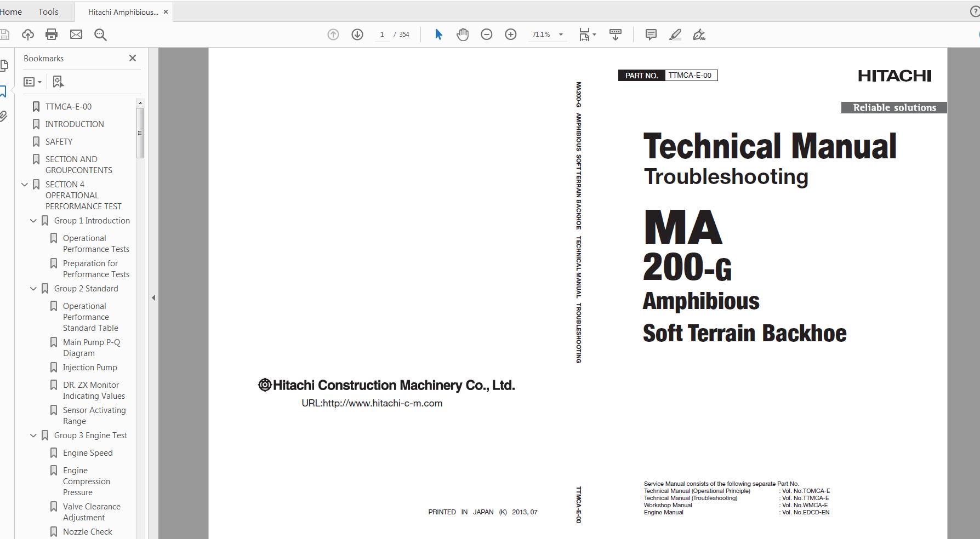This screenshot has height=539, width=980.
Task: Send file by email envelope icon
Action: pyautogui.click(x=76, y=35)
